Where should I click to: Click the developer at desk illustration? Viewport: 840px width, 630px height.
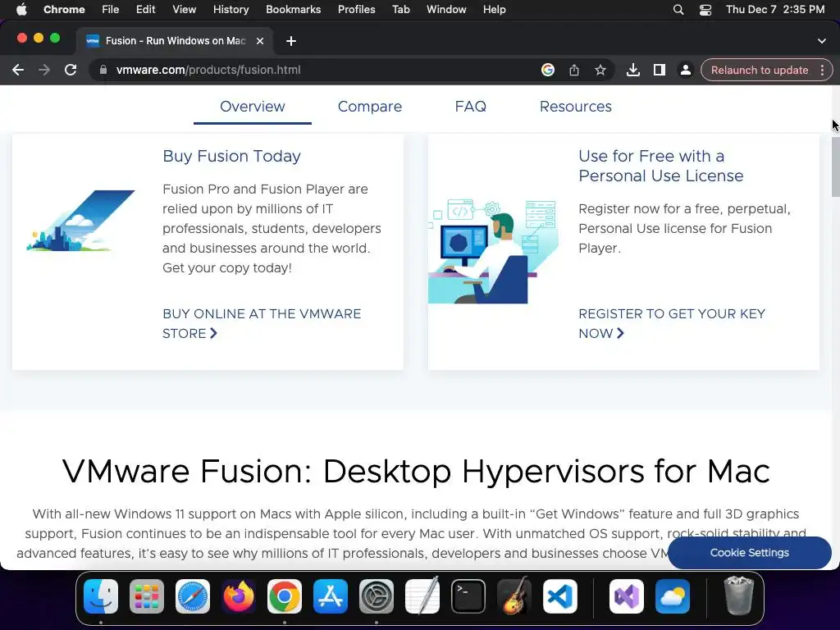pos(493,251)
